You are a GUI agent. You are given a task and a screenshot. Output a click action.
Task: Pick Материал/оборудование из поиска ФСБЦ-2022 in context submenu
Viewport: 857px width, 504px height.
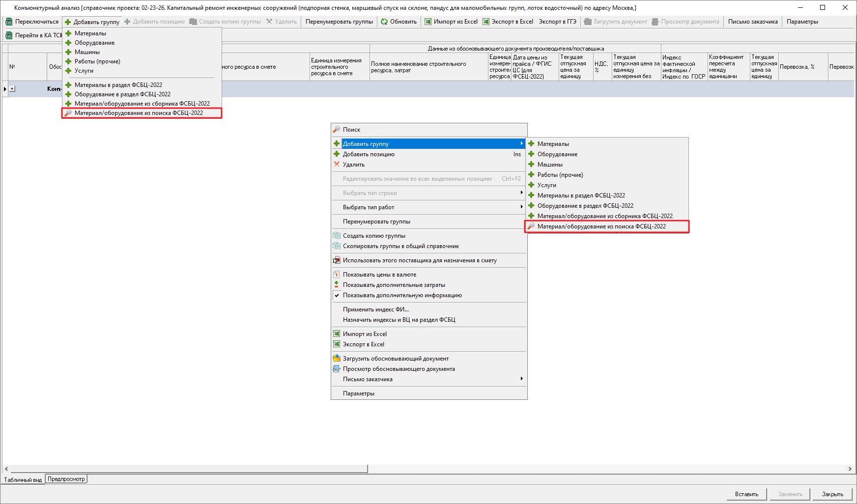tap(607, 226)
